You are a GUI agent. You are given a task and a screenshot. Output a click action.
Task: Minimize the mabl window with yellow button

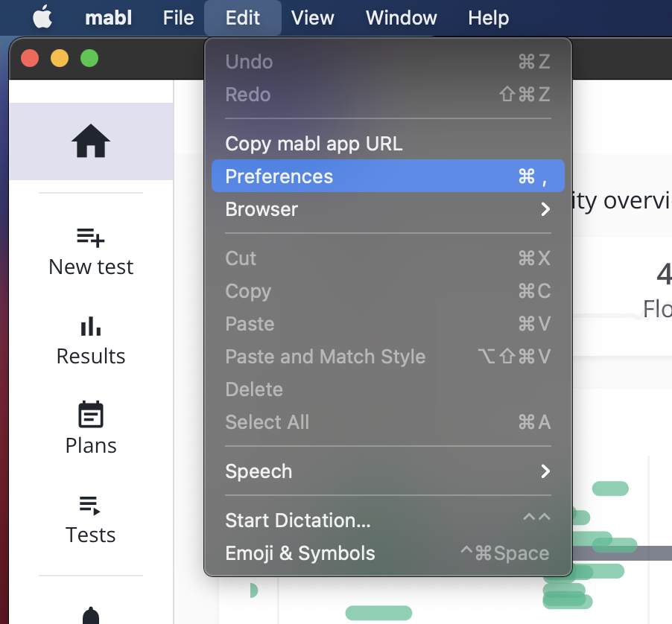[x=60, y=58]
